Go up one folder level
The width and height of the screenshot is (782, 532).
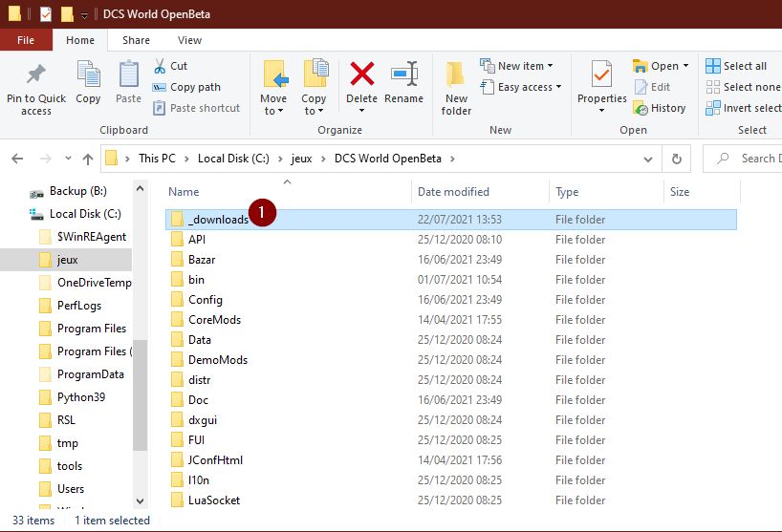(88, 159)
